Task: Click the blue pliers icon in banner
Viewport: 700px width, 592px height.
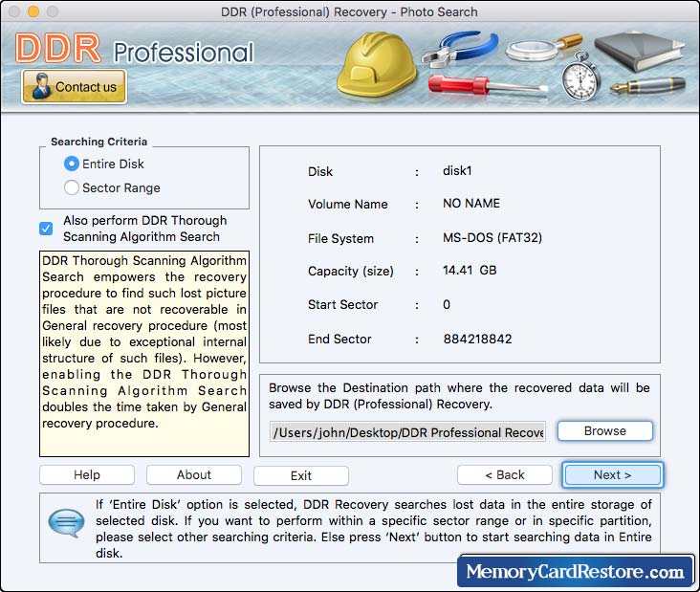Action: pos(460,50)
